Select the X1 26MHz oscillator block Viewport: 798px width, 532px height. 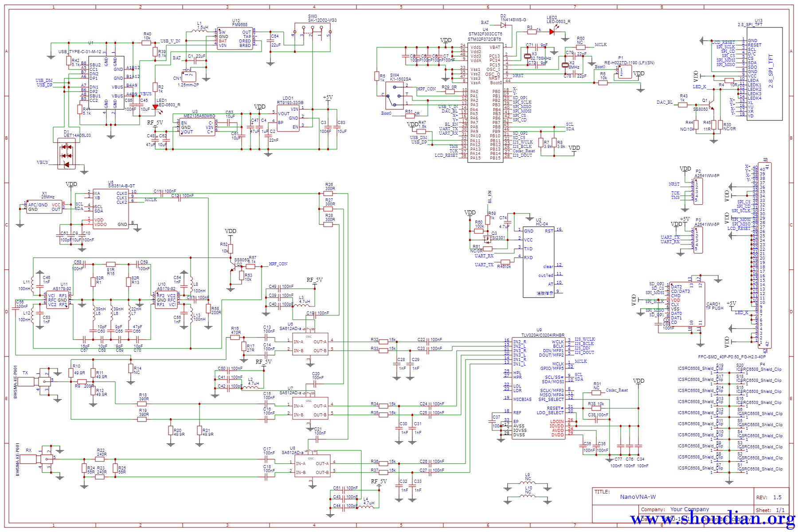click(x=44, y=206)
